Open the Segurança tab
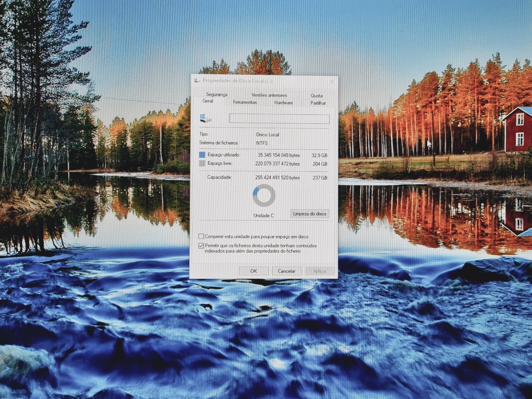Image resolution: width=532 pixels, height=399 pixels. coord(216,94)
